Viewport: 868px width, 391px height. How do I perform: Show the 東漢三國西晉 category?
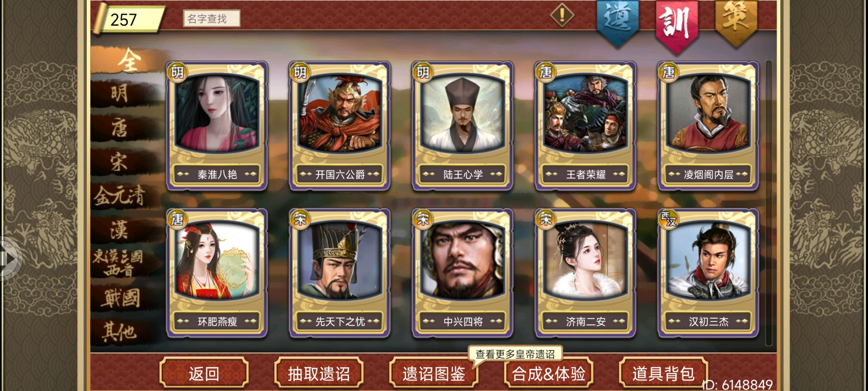click(x=119, y=263)
